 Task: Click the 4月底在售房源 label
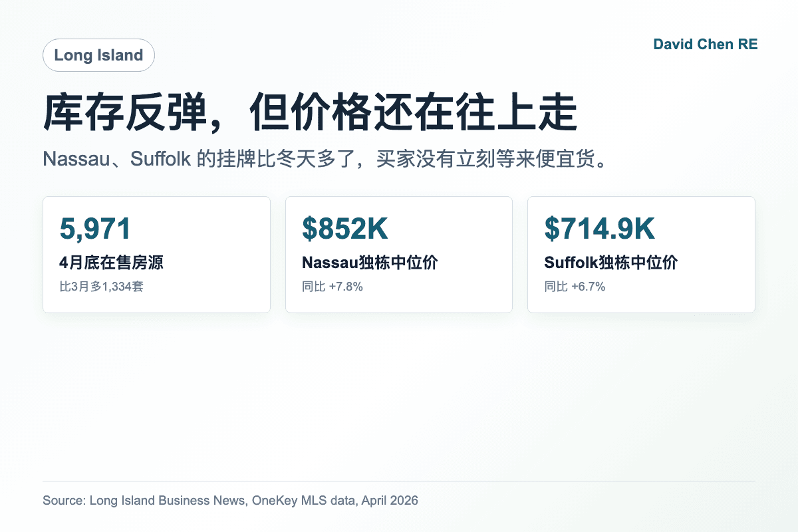click(112, 263)
